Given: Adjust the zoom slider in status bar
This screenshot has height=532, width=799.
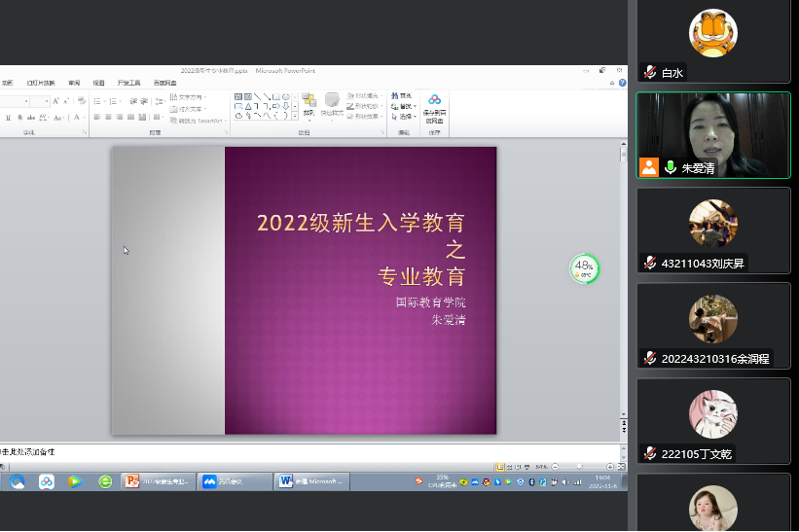Looking at the screenshot, I should click(581, 467).
